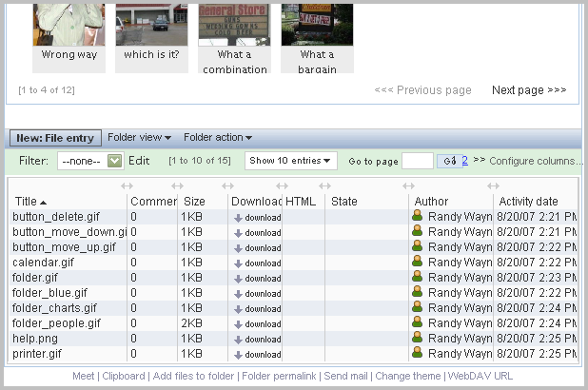Viewport: 588px width, 390px height.
Task: Click author user icon in button_delete.gif row
Action: coord(417,215)
